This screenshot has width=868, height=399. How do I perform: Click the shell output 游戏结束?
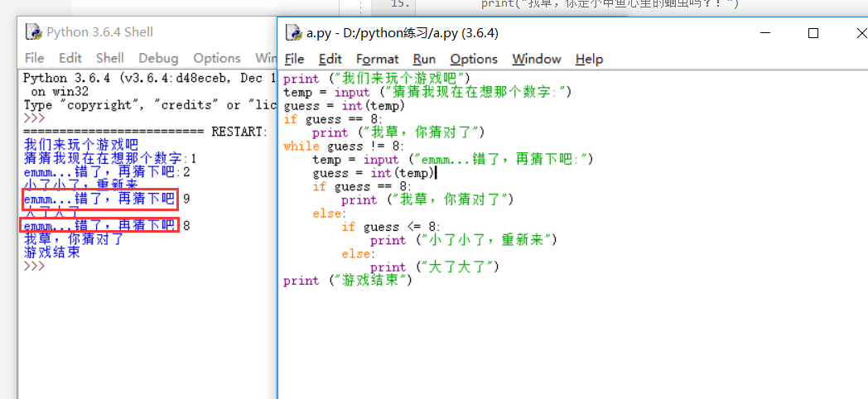pos(52,253)
